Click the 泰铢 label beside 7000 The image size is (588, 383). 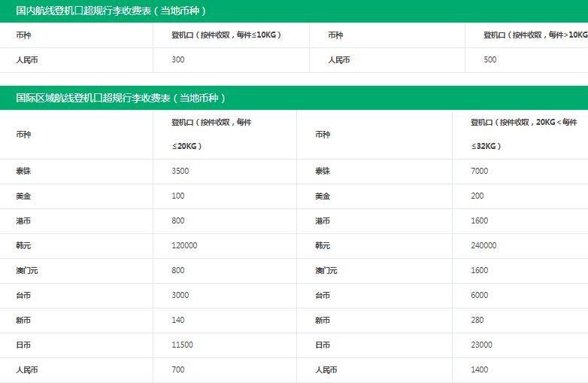click(x=323, y=171)
